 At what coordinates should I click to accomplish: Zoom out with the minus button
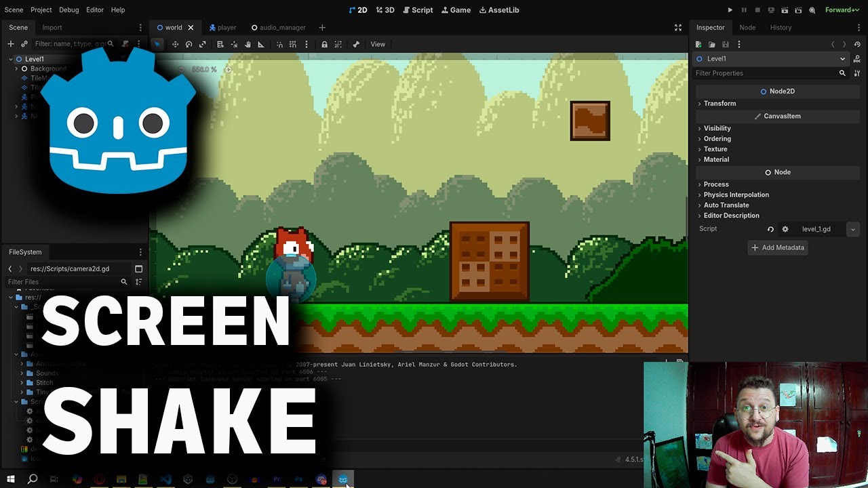181,69
